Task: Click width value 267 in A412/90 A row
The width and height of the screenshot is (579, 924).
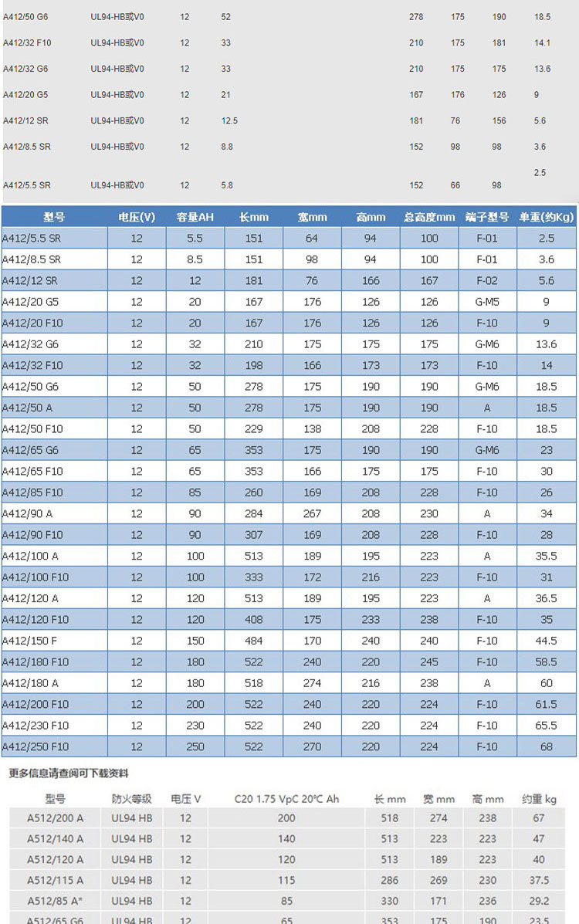Action: coord(312,514)
